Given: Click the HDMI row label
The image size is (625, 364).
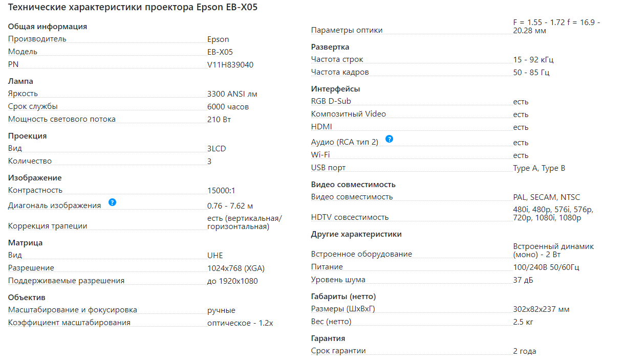Looking at the screenshot, I should tap(321, 127).
